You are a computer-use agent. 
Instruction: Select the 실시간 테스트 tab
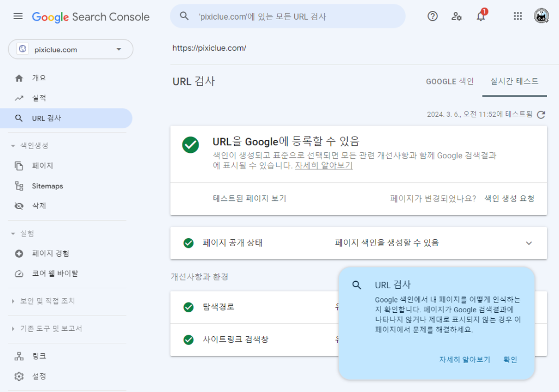[514, 81]
